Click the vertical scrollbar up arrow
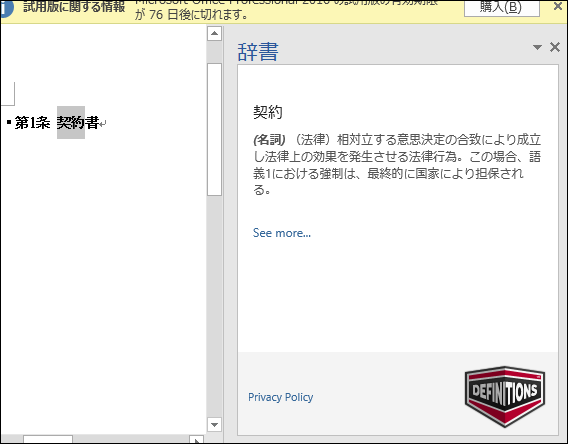 pyautogui.click(x=214, y=34)
